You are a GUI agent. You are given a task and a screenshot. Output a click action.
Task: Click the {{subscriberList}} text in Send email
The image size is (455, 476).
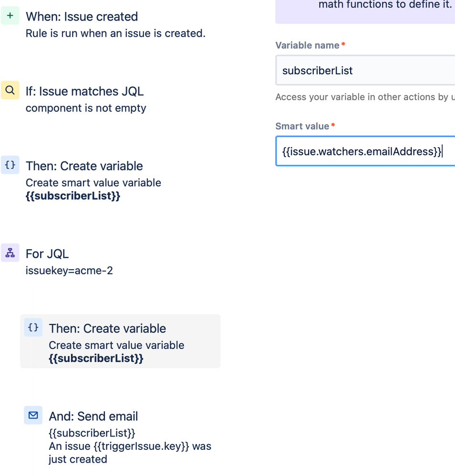tap(92, 433)
